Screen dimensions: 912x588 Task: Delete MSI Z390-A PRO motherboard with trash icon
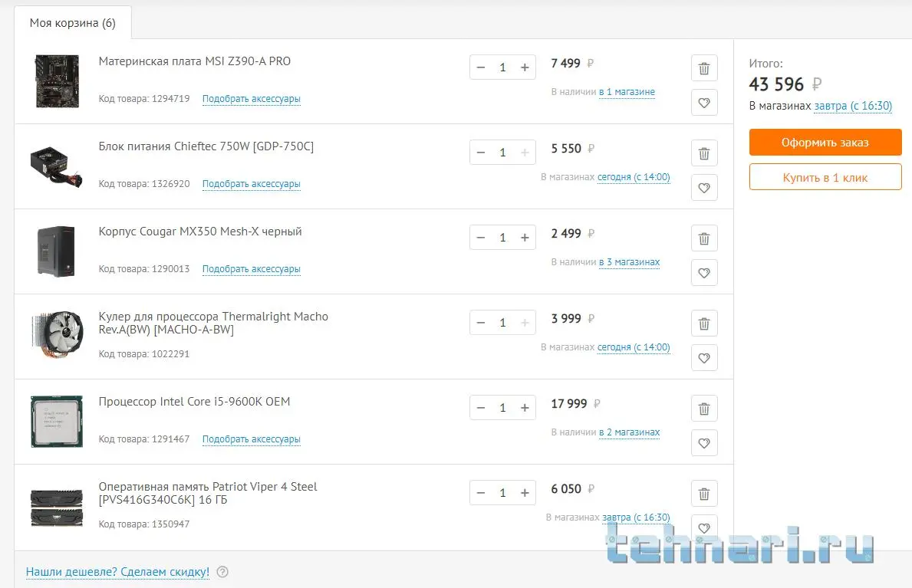(x=704, y=69)
